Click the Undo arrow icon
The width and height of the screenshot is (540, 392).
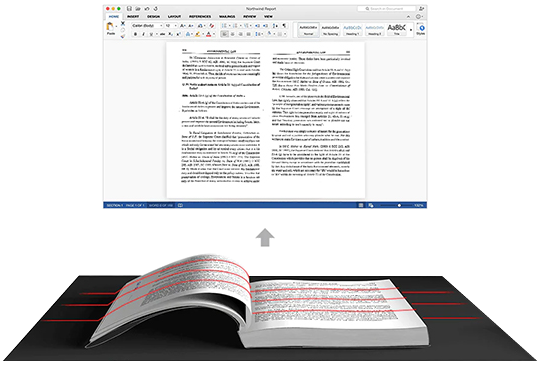(x=147, y=9)
